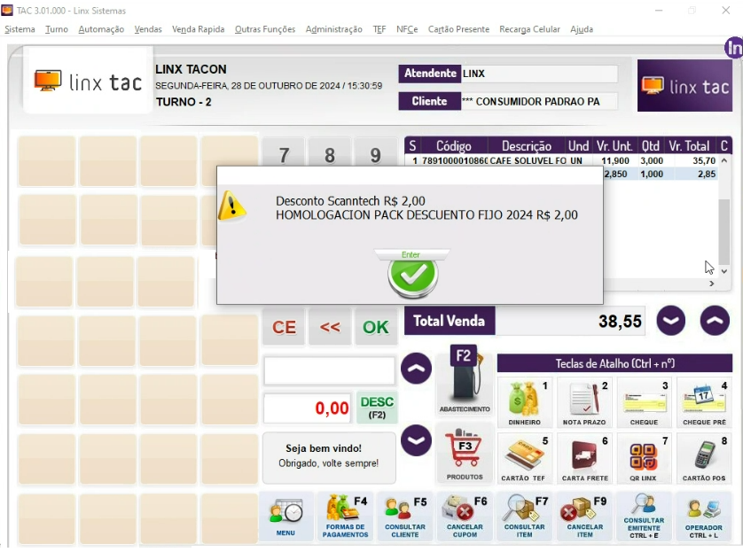Click the up chevron beside Total Venda
743x560 pixels.
click(715, 321)
